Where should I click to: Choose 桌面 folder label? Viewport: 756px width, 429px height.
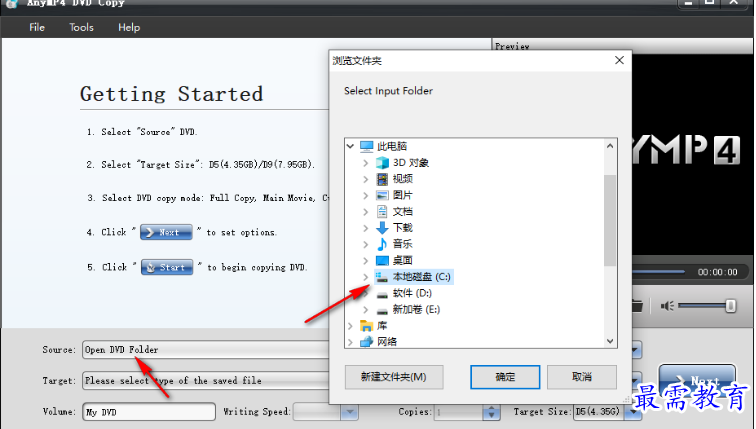point(403,261)
